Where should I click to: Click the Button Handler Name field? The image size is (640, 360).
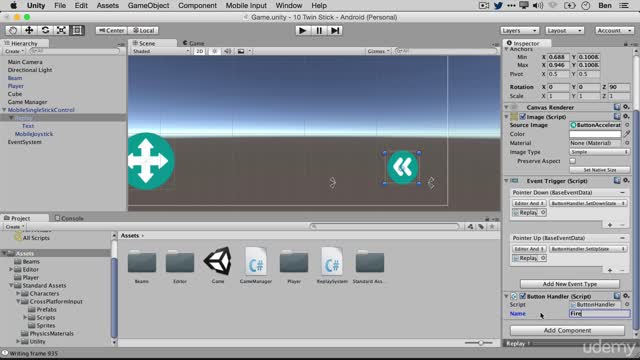click(x=599, y=313)
